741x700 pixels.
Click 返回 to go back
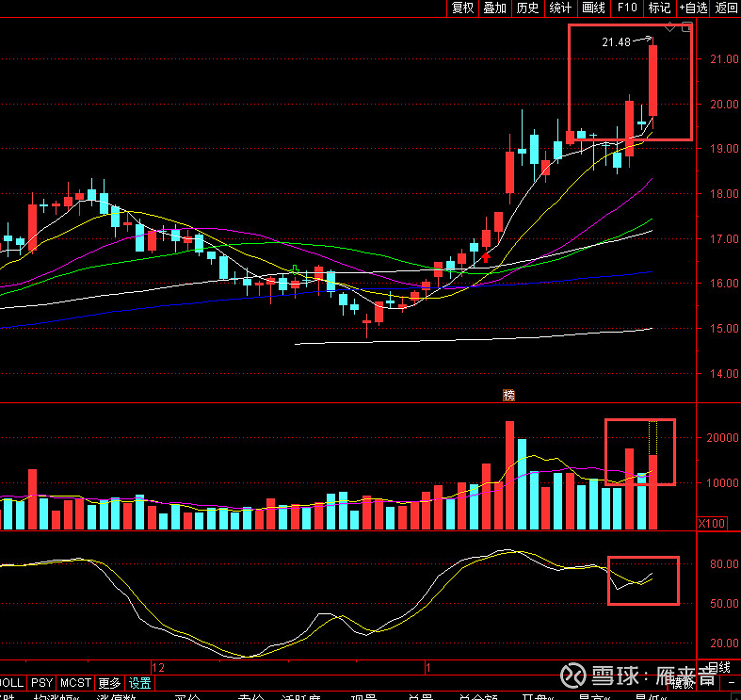point(726,8)
